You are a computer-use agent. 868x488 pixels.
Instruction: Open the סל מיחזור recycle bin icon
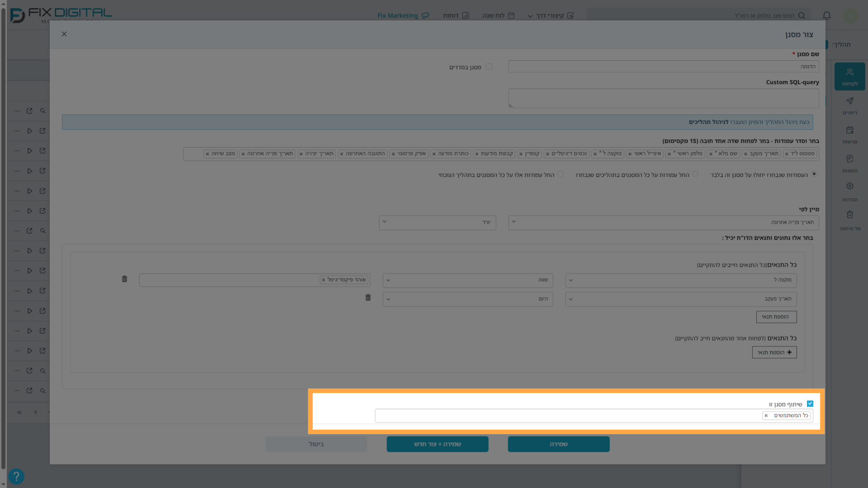849,221
